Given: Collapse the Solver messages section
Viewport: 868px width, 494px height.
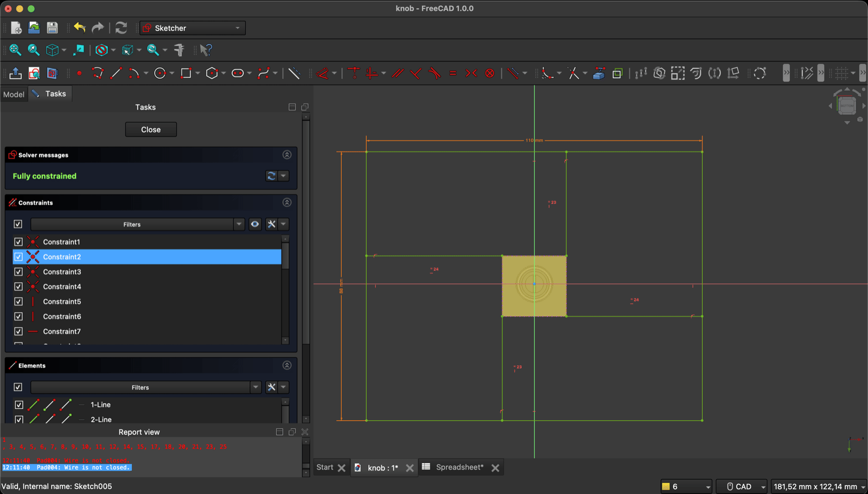Looking at the screenshot, I should 287,155.
